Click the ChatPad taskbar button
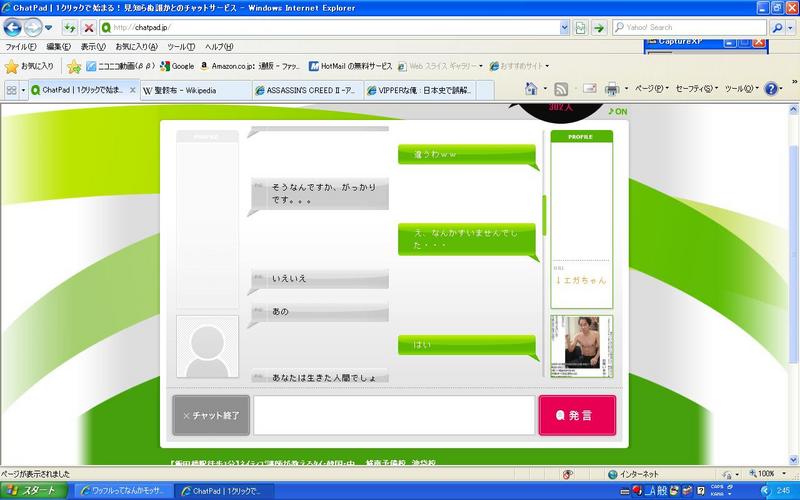The image size is (800, 500). tap(222, 491)
